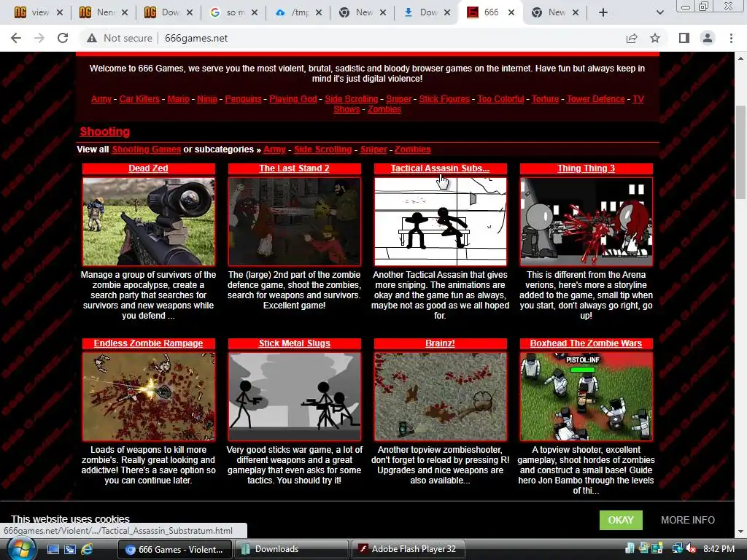747x560 pixels.
Task: Open the Tower Defence category
Action: [x=595, y=99]
